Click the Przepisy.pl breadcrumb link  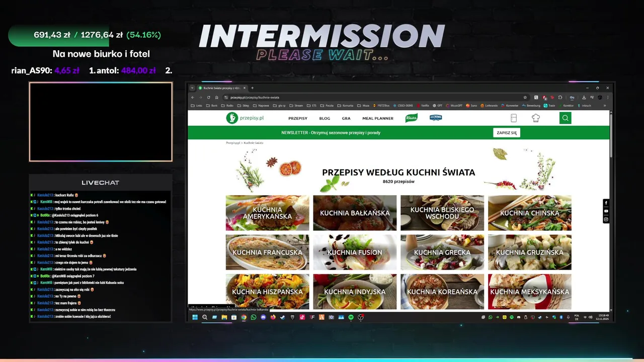point(232,143)
